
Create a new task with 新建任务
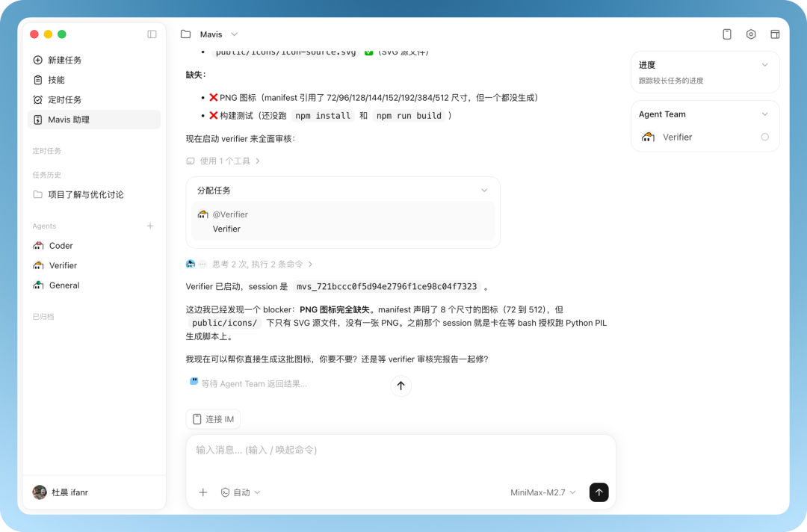coord(94,61)
